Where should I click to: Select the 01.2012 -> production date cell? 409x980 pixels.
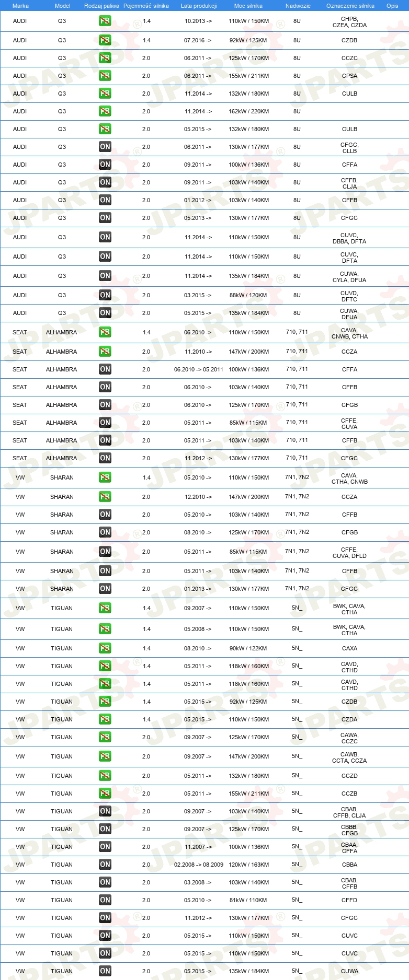coord(198,200)
